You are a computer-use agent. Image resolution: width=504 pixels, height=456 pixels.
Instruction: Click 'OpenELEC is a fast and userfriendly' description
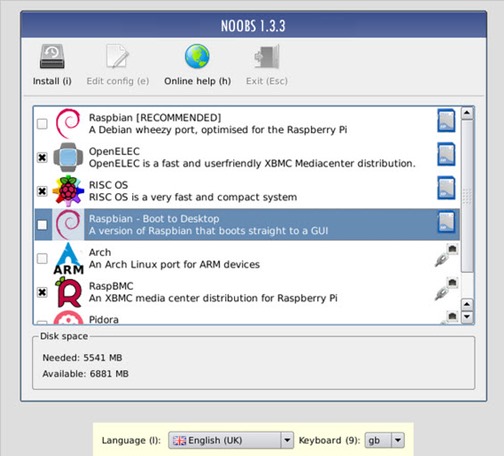(252, 163)
